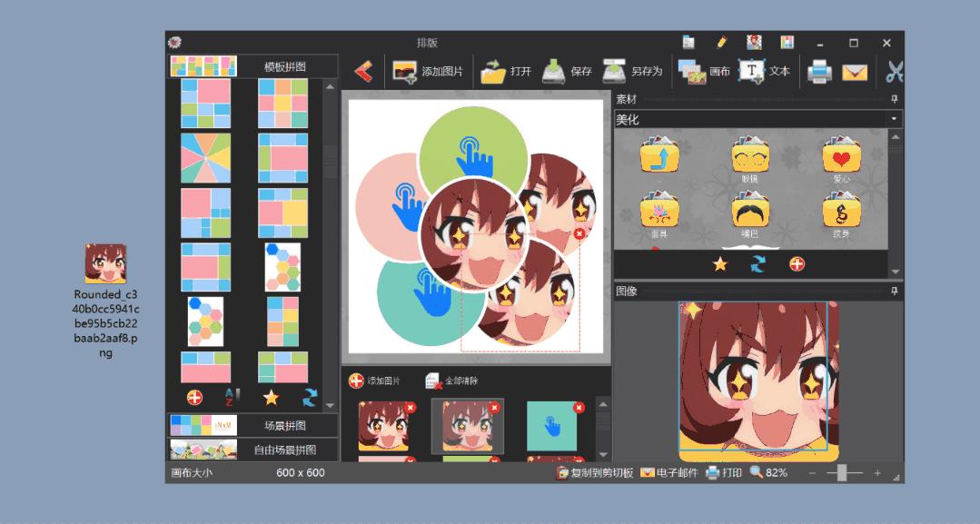Click 全部清除 to clear all images
Image resolution: width=980 pixels, height=524 pixels.
pyautogui.click(x=450, y=381)
